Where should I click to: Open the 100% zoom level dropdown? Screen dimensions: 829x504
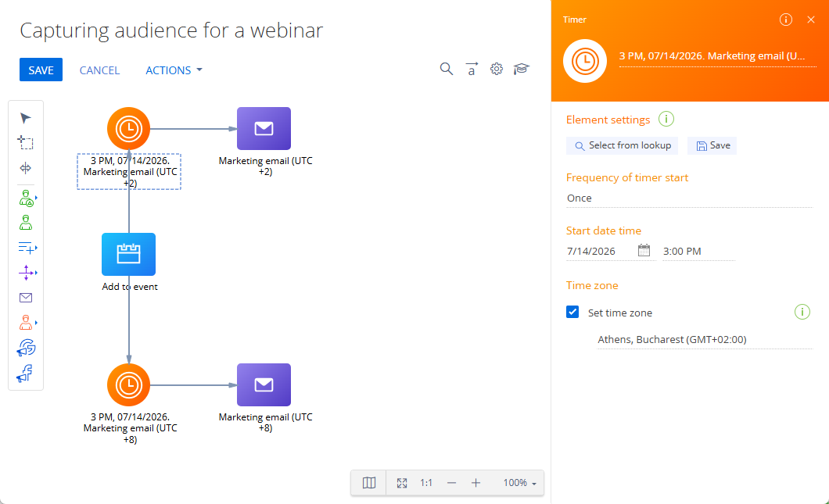[520, 483]
